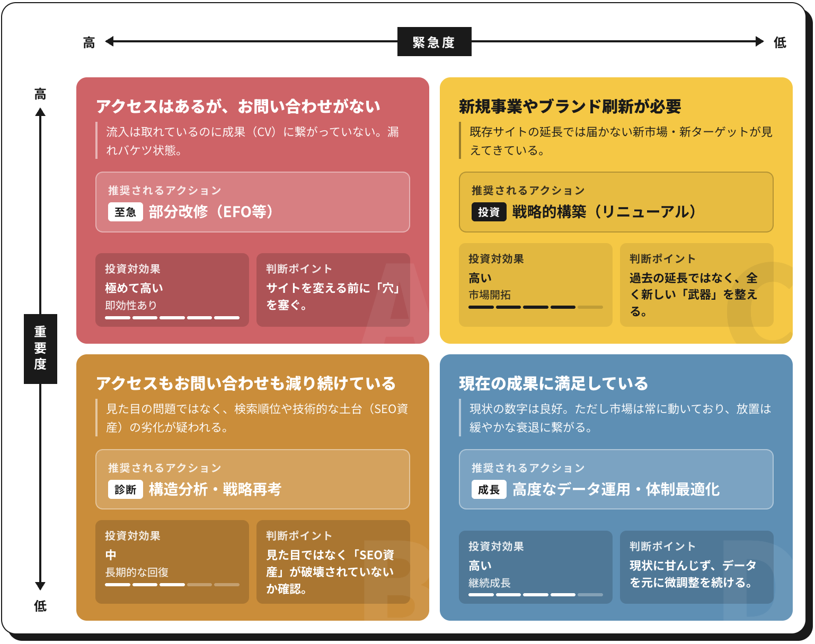Click the 成長 badge in the blue quadrant

point(489,489)
